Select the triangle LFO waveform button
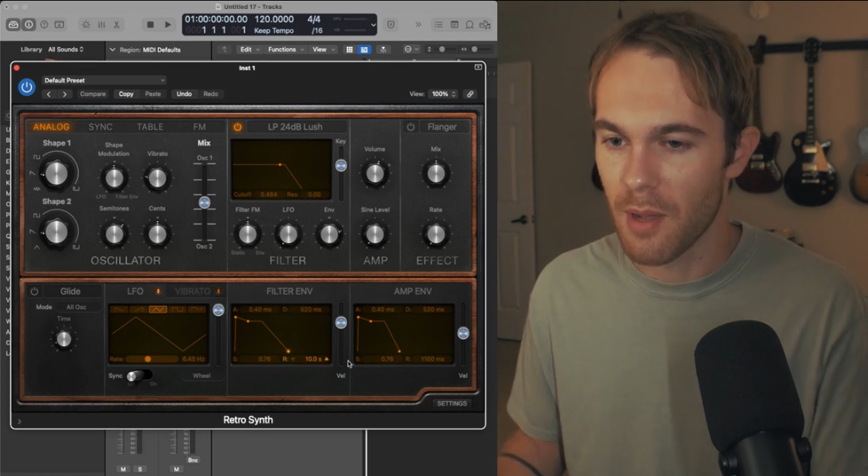Image resolution: width=868 pixels, height=476 pixels. (x=158, y=310)
